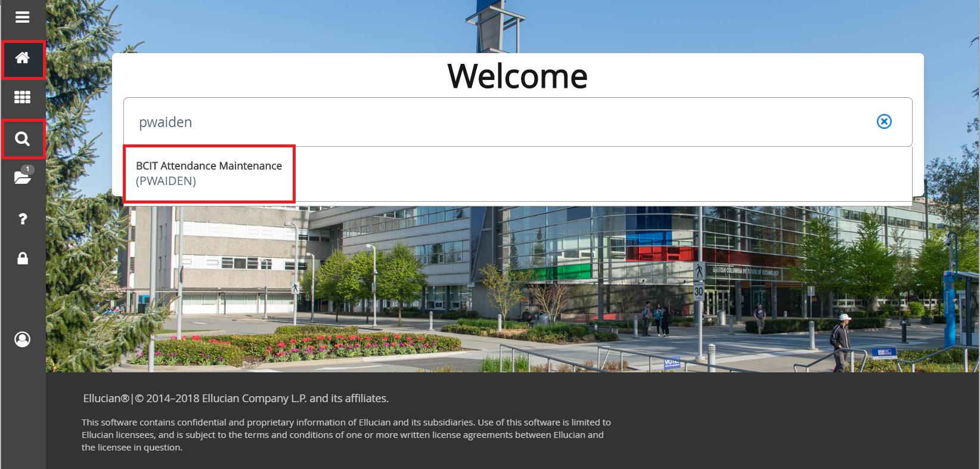The height and width of the screenshot is (469, 980).
Task: Open the hamburger menu at top of sidebar
Action: (22, 17)
